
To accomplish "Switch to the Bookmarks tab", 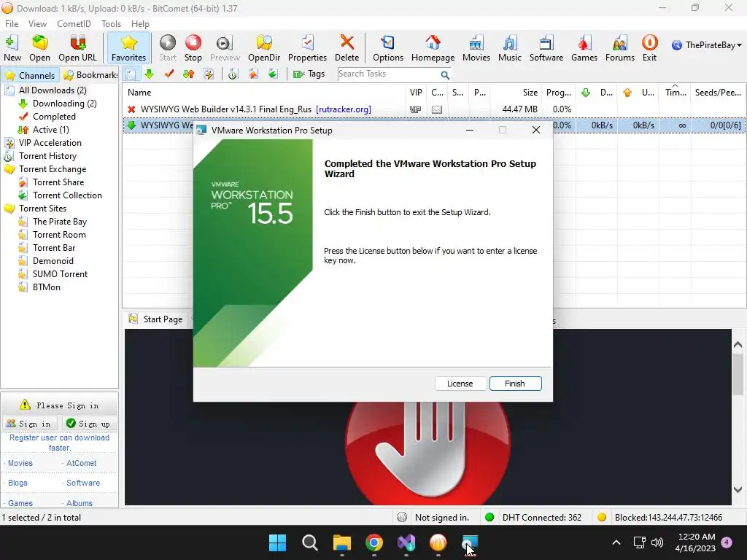I will click(90, 75).
